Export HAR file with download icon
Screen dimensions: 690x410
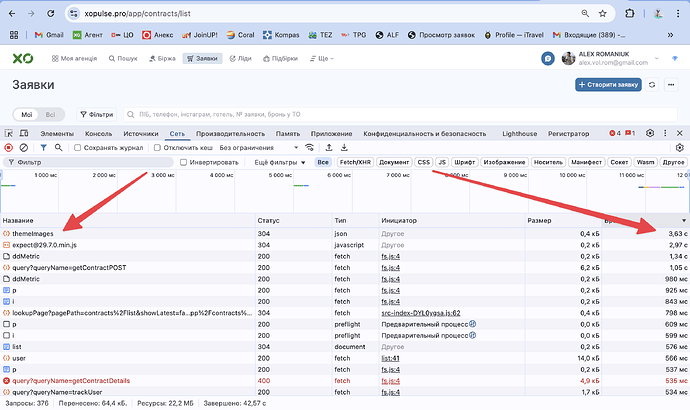click(x=344, y=147)
